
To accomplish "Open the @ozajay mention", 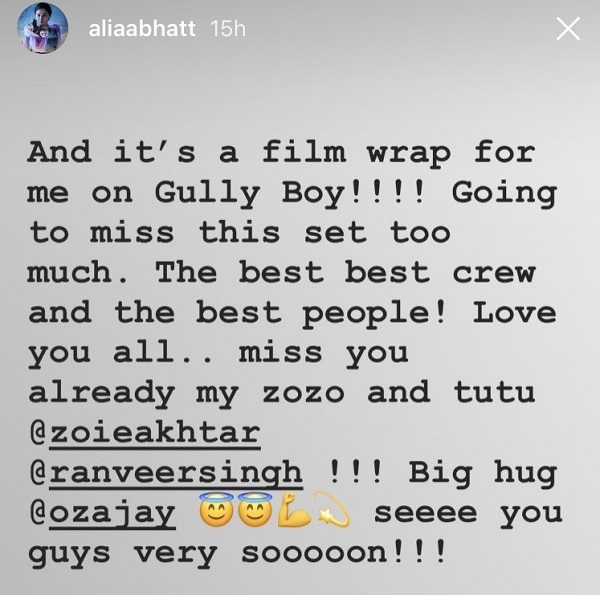I will pos(102,514).
